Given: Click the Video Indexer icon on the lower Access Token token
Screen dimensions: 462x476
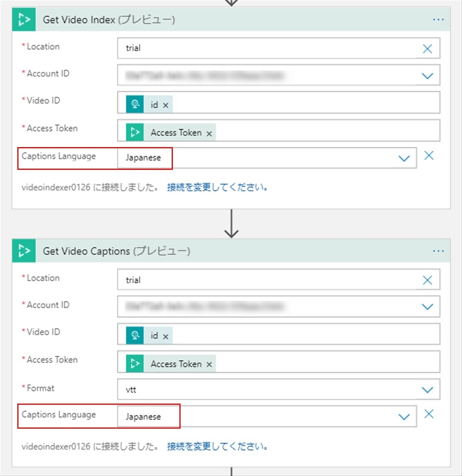Looking at the screenshot, I should [134, 363].
